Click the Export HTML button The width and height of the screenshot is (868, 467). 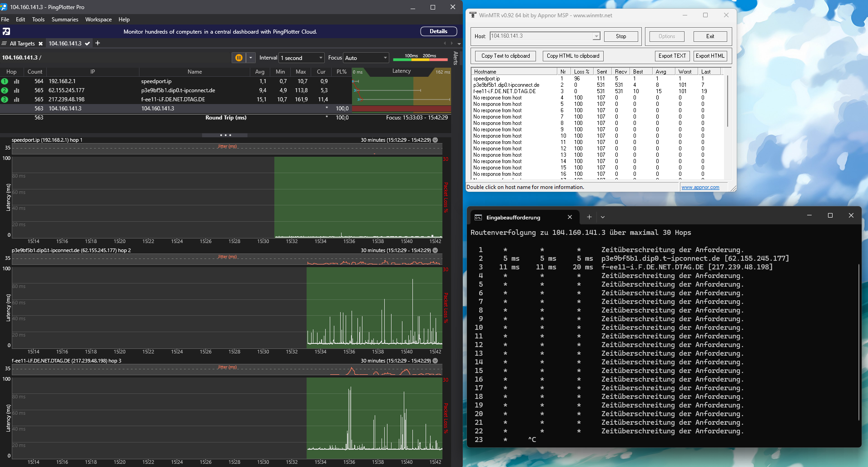point(710,56)
